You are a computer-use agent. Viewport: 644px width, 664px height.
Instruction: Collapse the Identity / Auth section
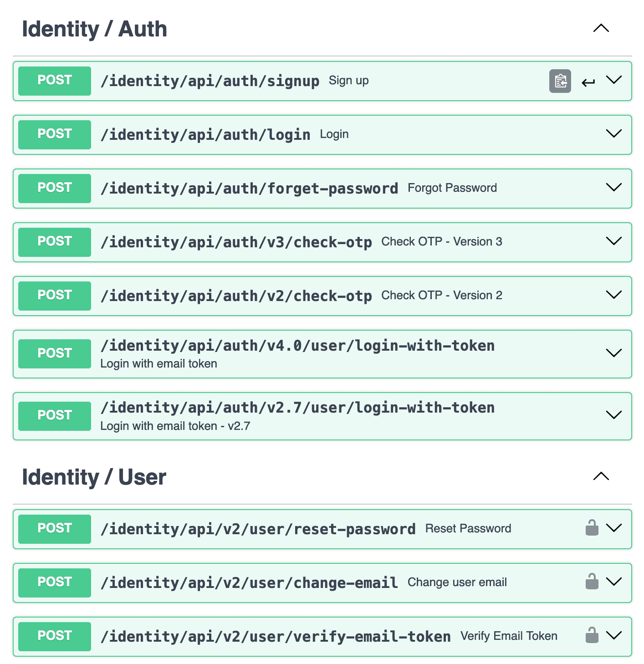pos(601,28)
